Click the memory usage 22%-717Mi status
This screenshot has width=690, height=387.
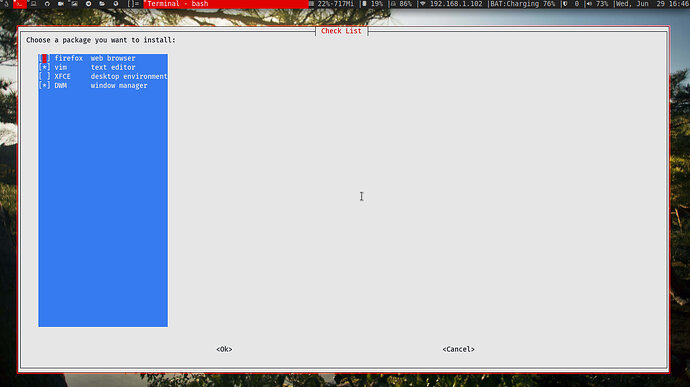[x=332, y=4]
